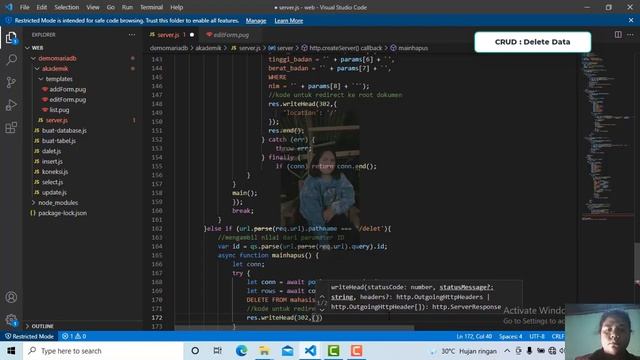Open editor More Actions ellipsis
Screen dimensions: 640x360
[x=630, y=35]
